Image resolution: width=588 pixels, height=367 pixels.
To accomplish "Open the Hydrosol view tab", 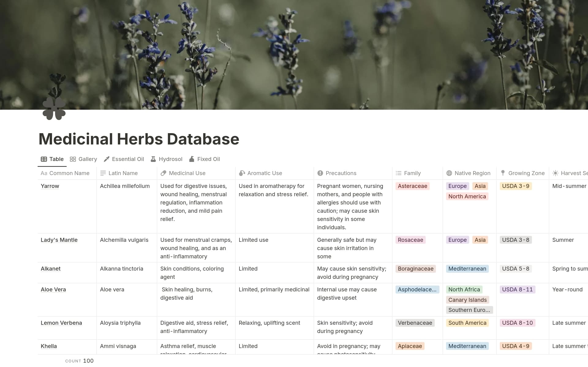I will [x=166, y=159].
